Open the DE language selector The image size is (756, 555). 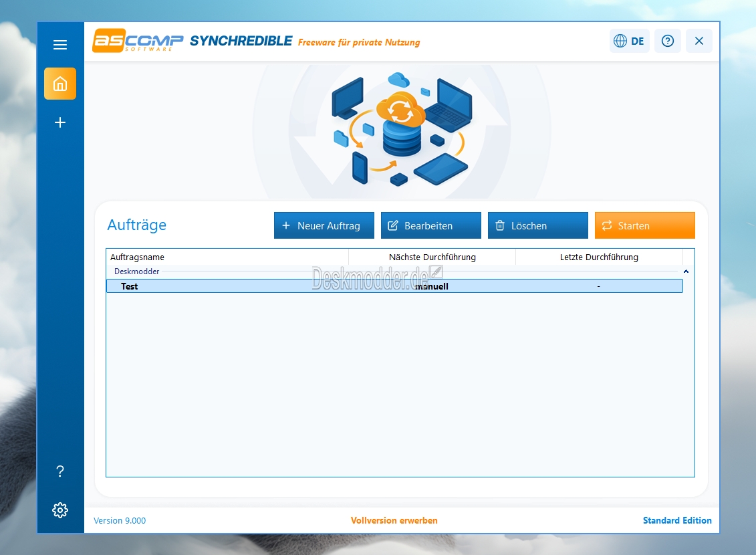click(x=630, y=41)
